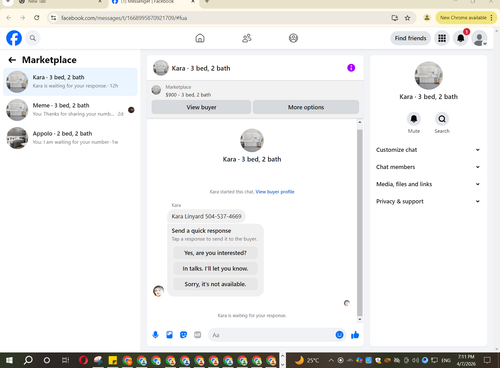Screen dimensions: 500x368
Task: Expand the Chat members section
Action: 428,167
